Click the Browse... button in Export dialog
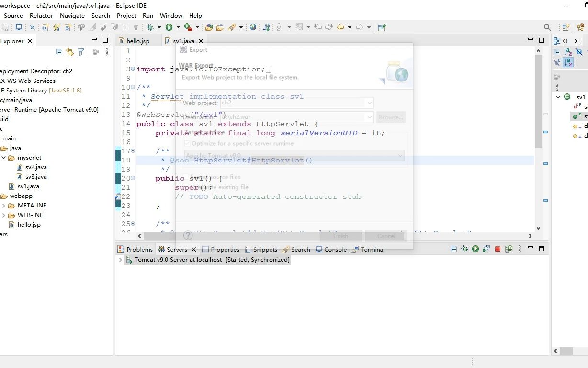The image size is (588, 368). click(391, 117)
